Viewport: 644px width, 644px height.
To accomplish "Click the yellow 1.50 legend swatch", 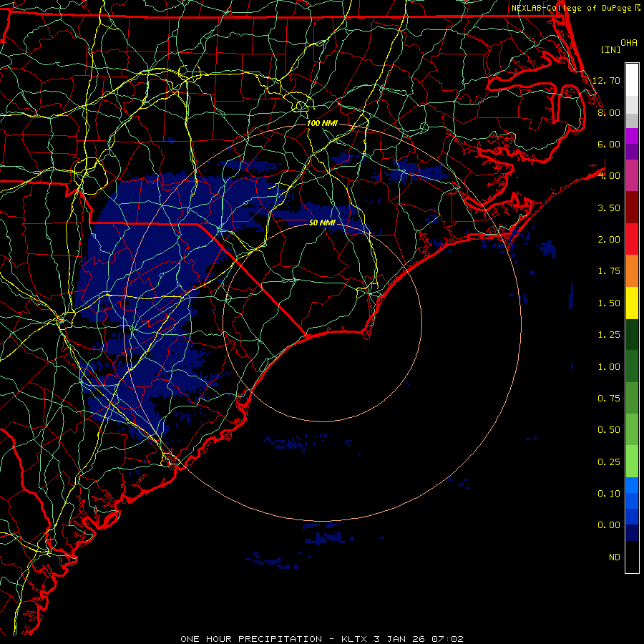I will point(632,303).
